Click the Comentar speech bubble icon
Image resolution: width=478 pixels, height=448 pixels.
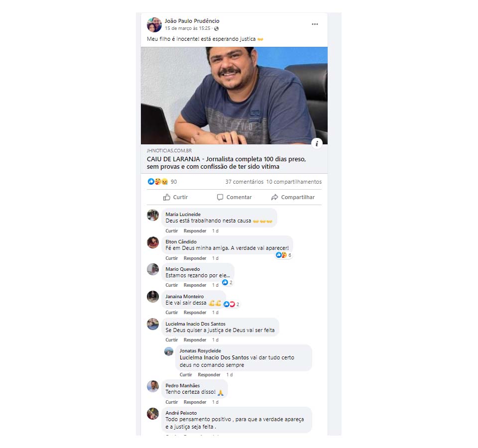[220, 197]
